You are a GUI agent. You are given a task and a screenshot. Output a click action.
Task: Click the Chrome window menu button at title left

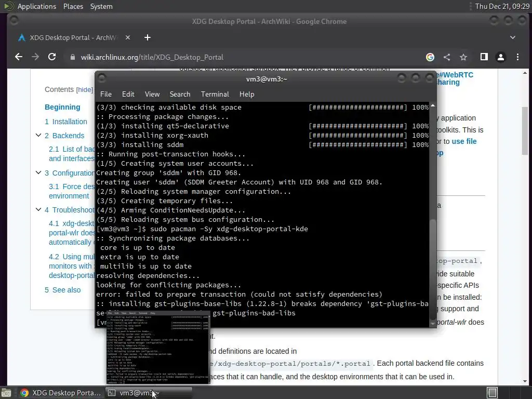[14, 21]
